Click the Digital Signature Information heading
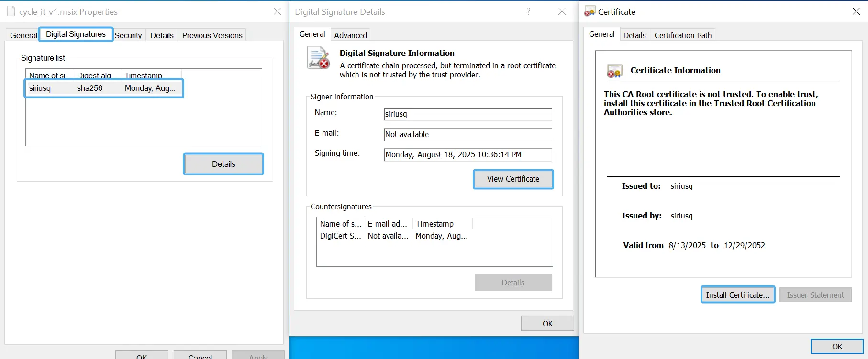Image resolution: width=868 pixels, height=359 pixels. [x=397, y=53]
